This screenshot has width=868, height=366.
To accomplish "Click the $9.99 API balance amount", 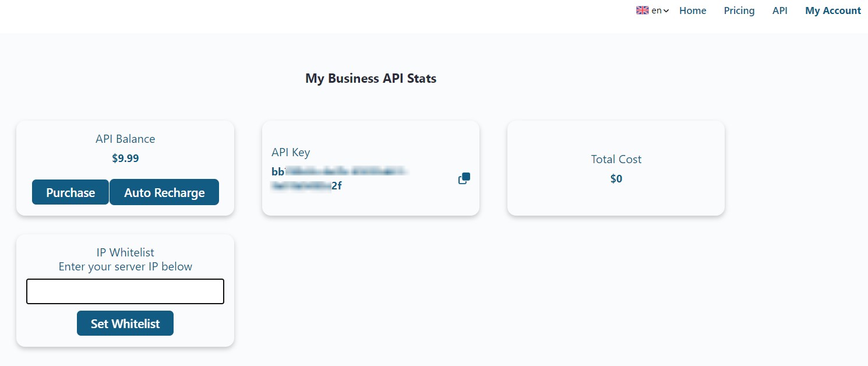I will (125, 158).
